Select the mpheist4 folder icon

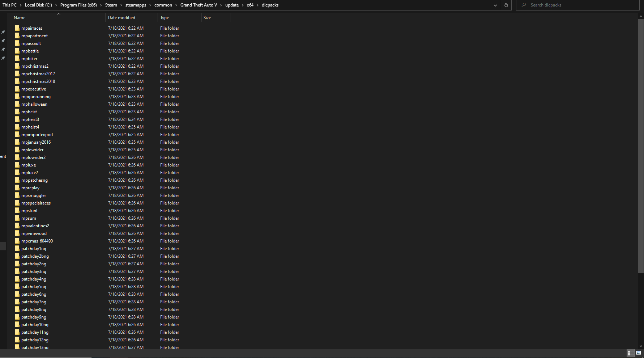[x=17, y=127]
